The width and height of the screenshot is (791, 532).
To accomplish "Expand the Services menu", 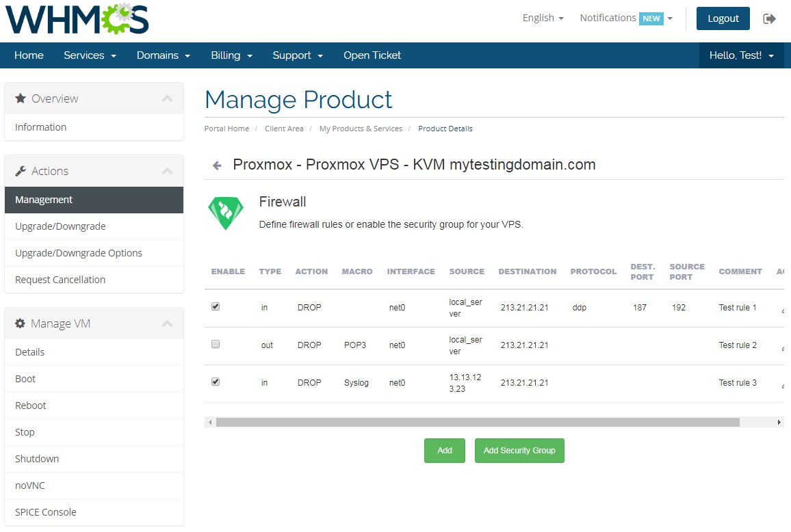I will click(90, 55).
